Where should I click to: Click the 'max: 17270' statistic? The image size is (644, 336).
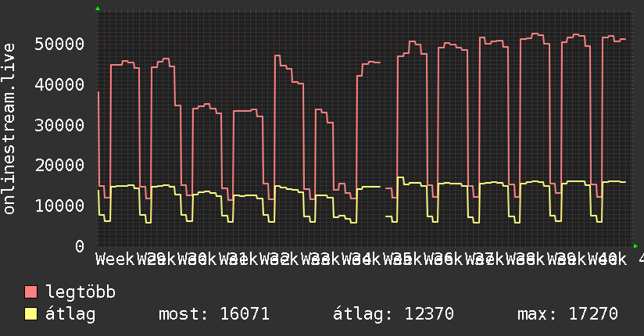(x=567, y=314)
